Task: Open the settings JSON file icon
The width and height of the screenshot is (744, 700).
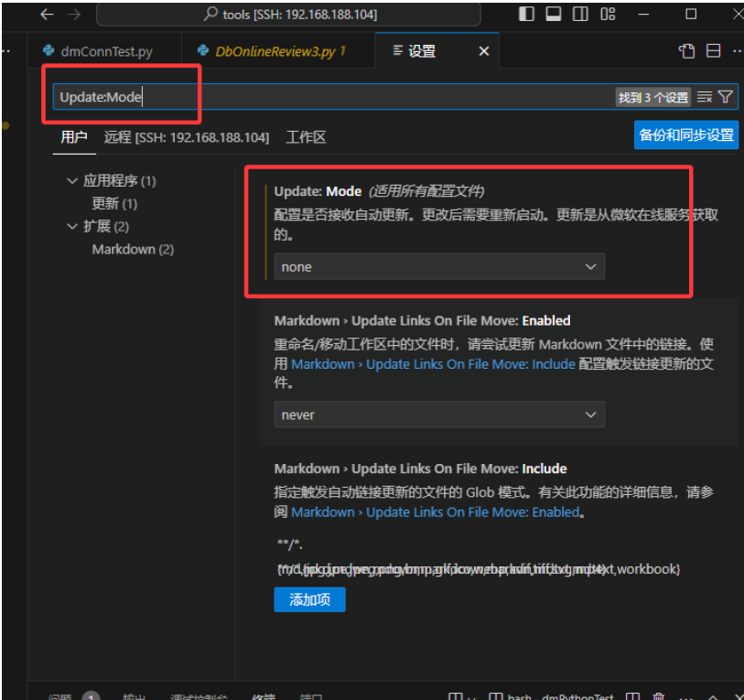Action: (687, 51)
